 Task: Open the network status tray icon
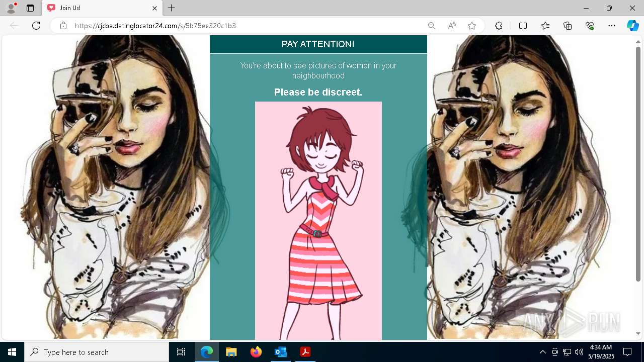[x=567, y=352]
